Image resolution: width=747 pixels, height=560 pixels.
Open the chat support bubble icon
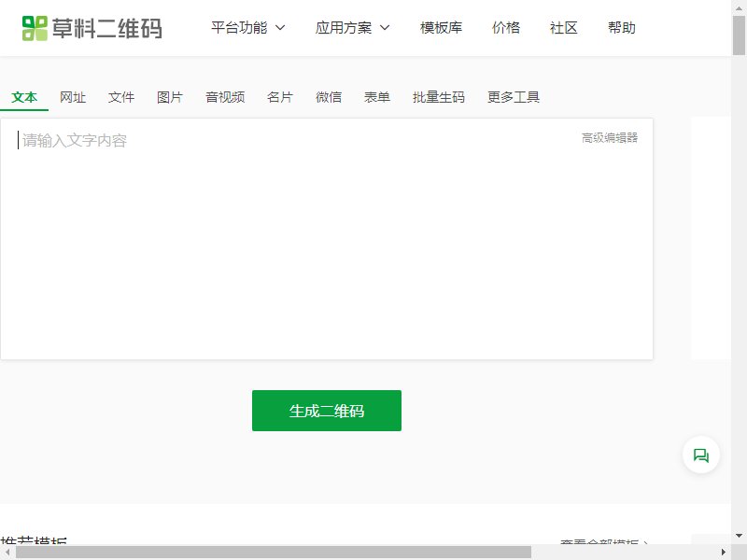701,455
